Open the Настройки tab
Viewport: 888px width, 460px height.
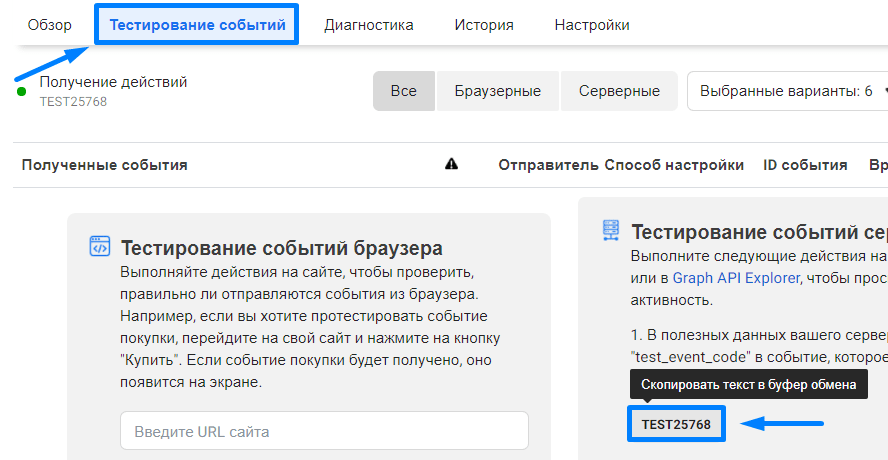[x=592, y=25]
